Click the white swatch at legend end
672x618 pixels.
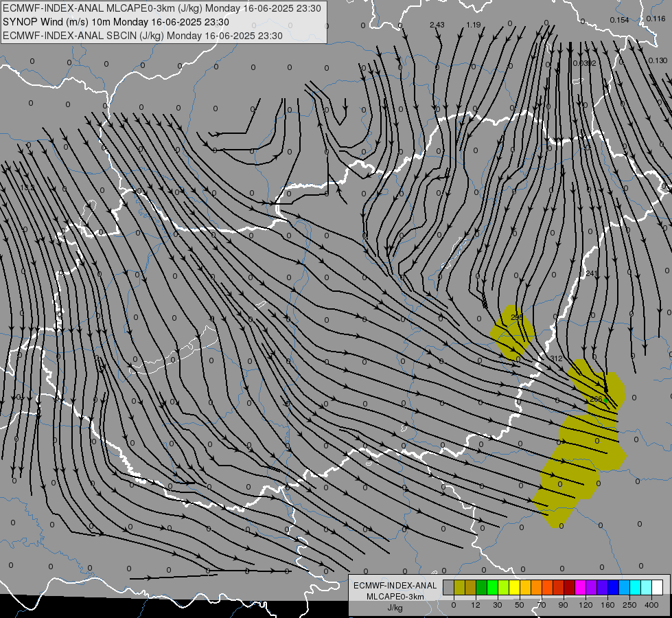click(x=658, y=587)
